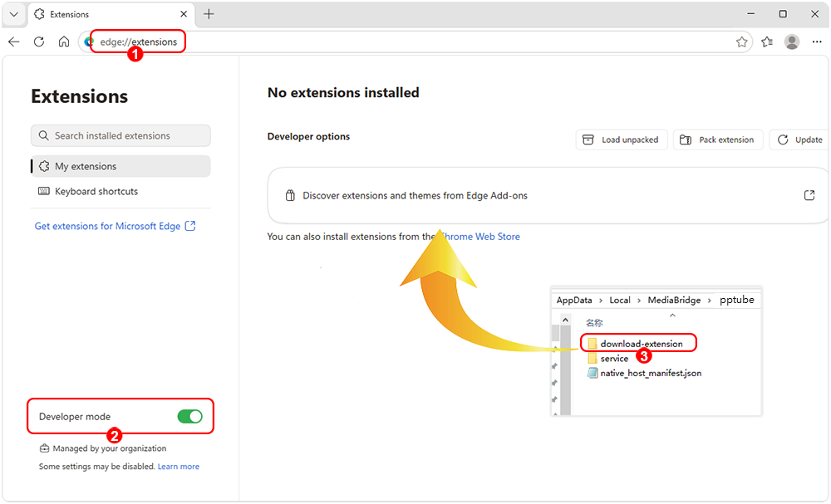Image resolution: width=831 pixels, height=504 pixels.
Task: Open Get extensions for Microsoft Edge link
Action: pyautogui.click(x=115, y=226)
